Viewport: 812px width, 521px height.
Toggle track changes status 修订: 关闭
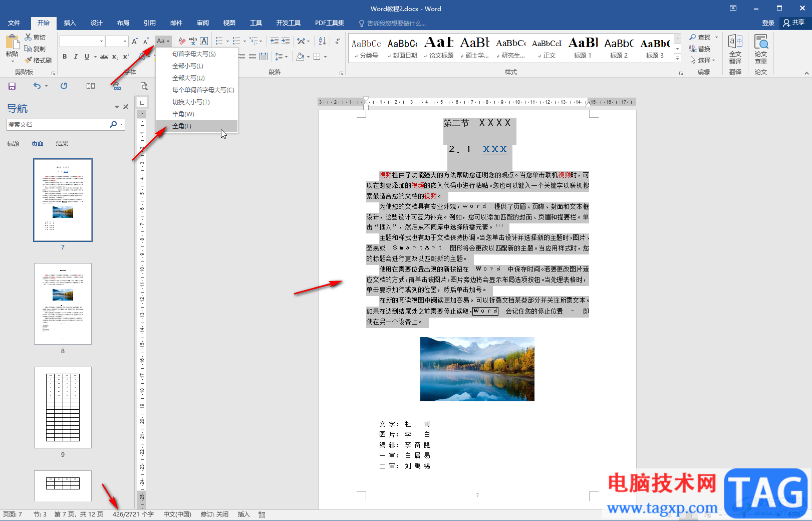[214, 514]
